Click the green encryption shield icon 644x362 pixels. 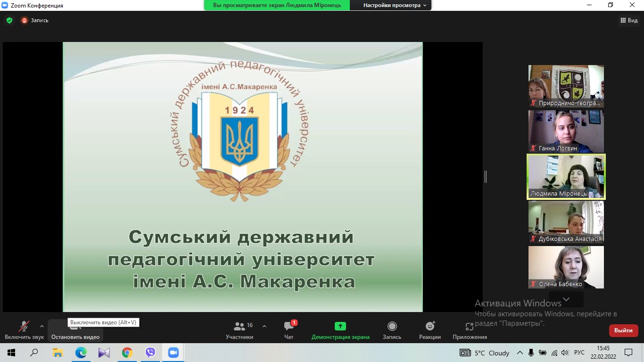point(9,20)
